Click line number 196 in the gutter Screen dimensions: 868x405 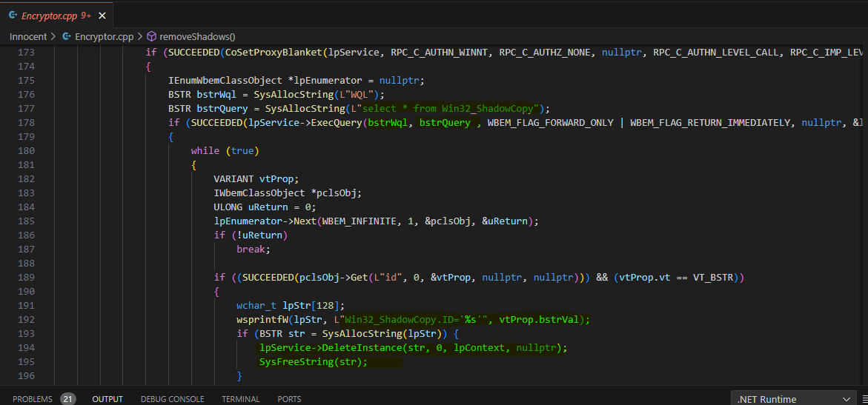(27, 375)
